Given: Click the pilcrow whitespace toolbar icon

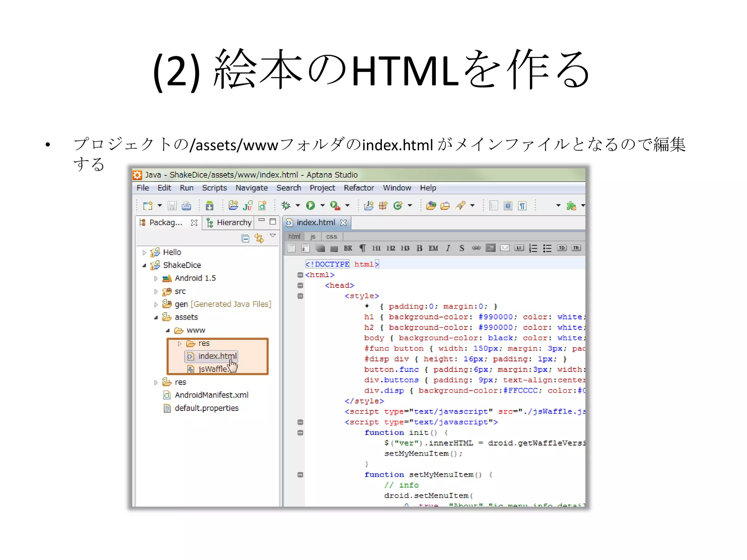Looking at the screenshot, I should [522, 206].
